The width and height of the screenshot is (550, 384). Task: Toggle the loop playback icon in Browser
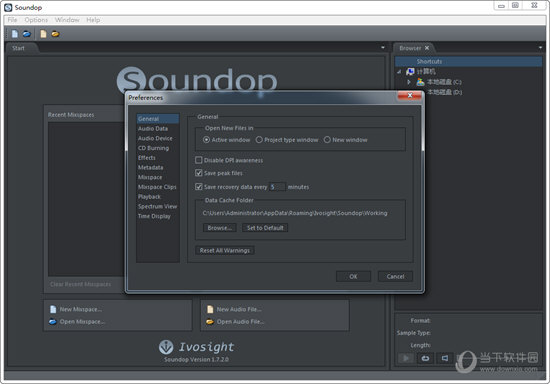pyautogui.click(x=425, y=358)
